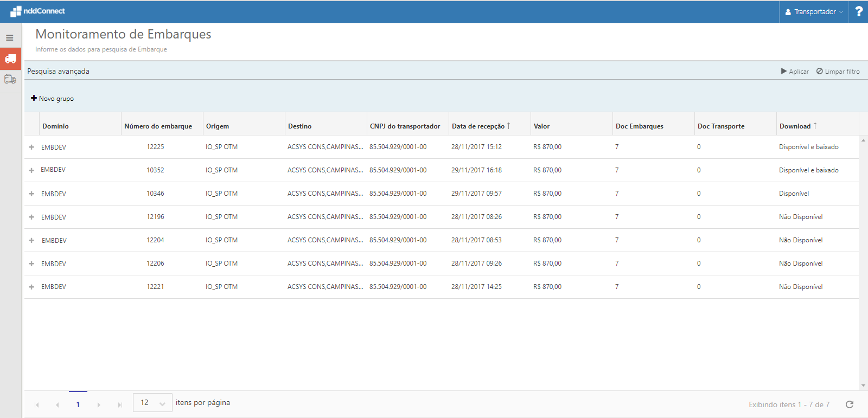Click Aplicar to apply filter

(x=795, y=72)
